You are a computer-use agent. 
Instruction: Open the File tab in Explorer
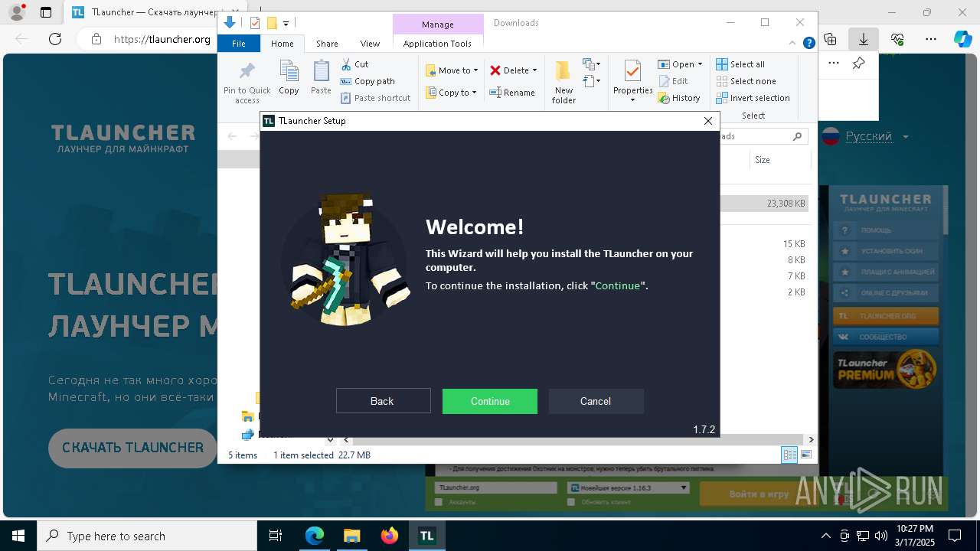click(239, 44)
